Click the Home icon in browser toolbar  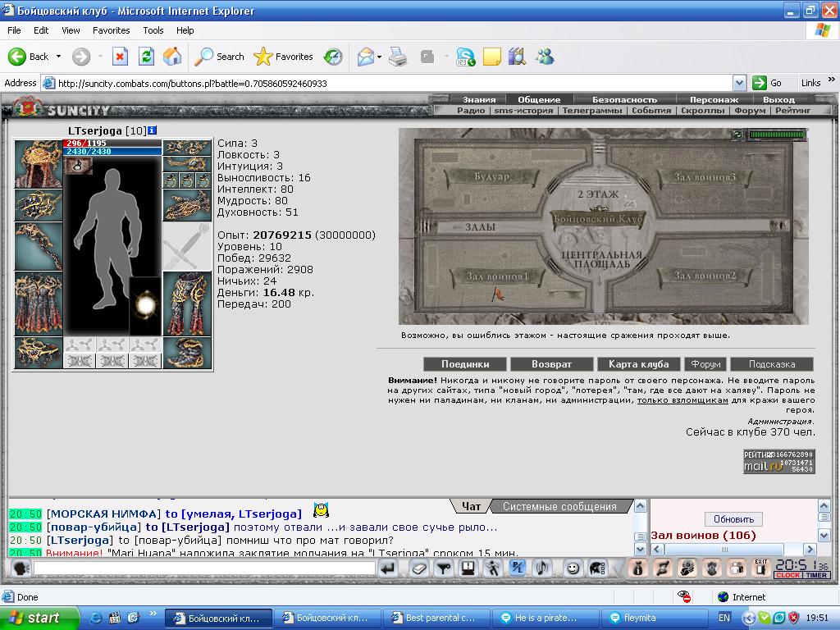click(172, 57)
